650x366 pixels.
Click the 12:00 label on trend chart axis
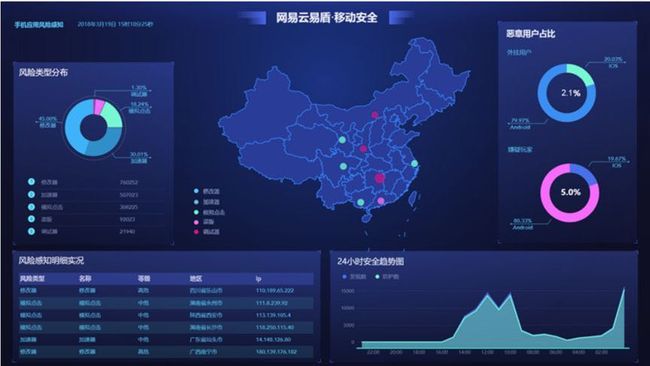point(487,352)
